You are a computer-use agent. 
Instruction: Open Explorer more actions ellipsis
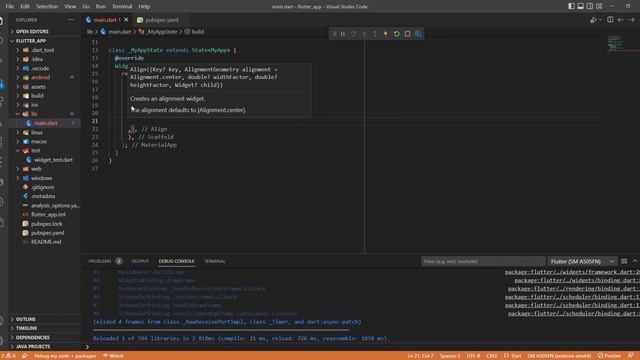71,20
